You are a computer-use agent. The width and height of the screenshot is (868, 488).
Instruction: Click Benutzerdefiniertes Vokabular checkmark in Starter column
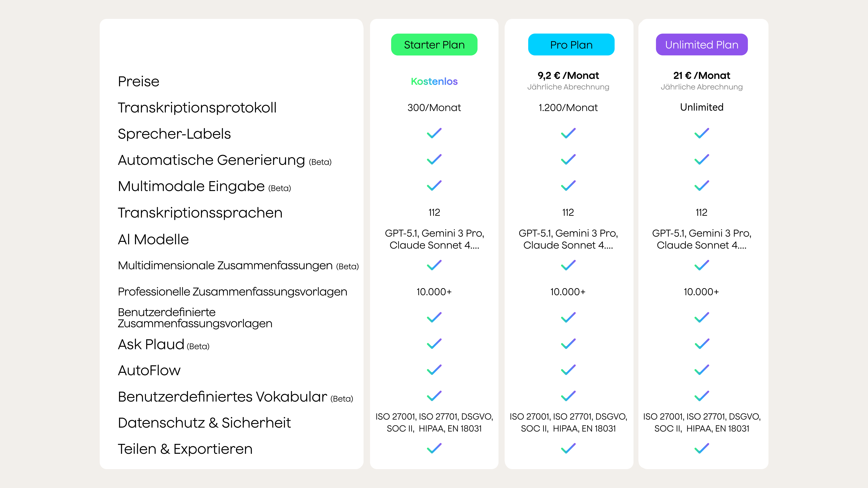pyautogui.click(x=434, y=396)
